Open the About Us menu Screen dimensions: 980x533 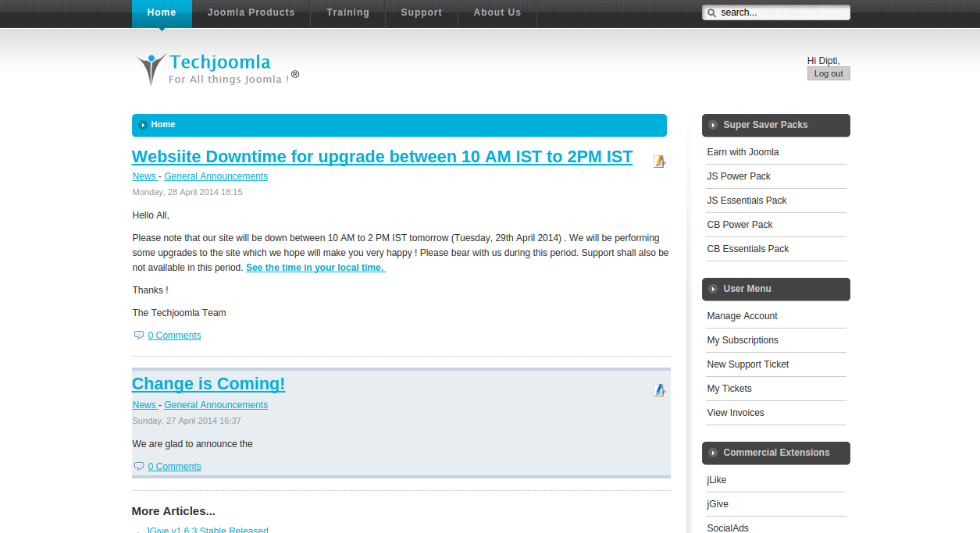click(x=497, y=12)
